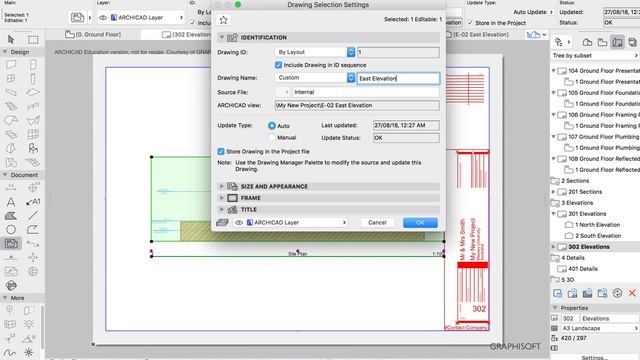
Task: Activate the Zone tool
Action: click(11, 162)
